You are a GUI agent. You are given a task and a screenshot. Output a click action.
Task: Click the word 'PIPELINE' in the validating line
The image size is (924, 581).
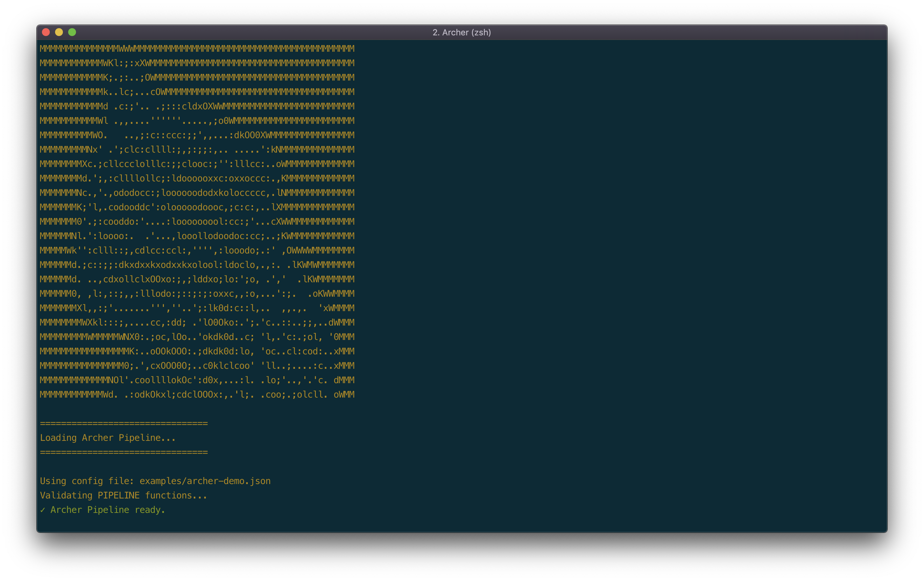click(x=119, y=496)
